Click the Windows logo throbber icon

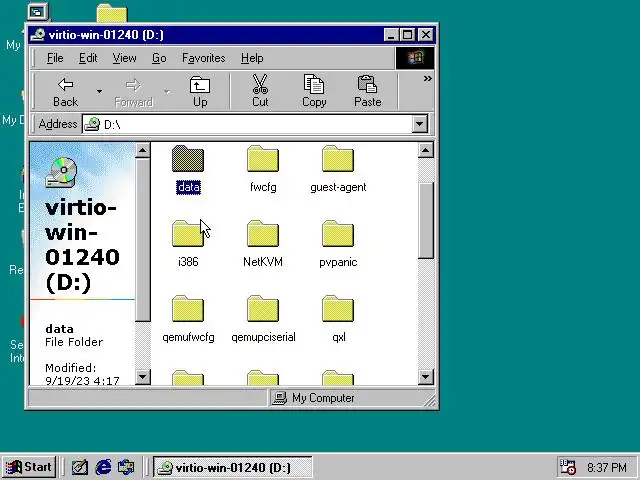pos(415,58)
